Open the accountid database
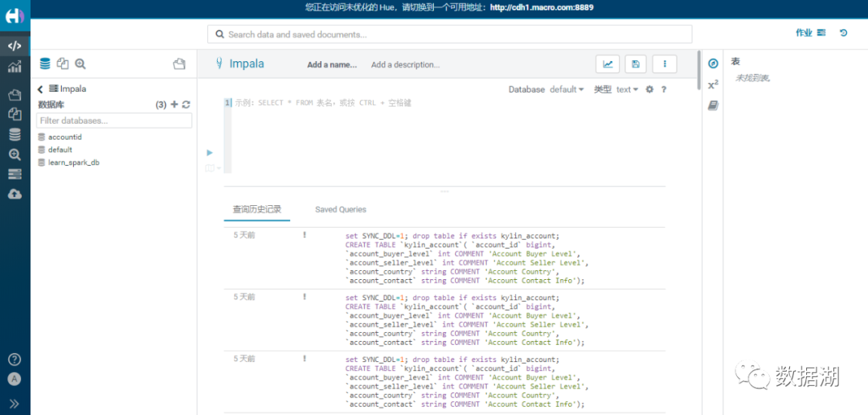868x415 pixels. [x=65, y=137]
